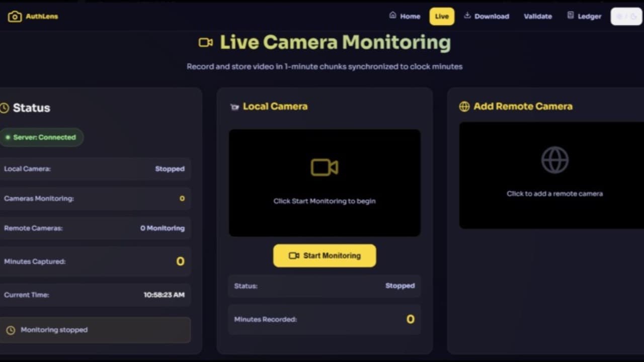Click the green dot in Server Connected badge
The width and height of the screenshot is (644, 362).
8,137
